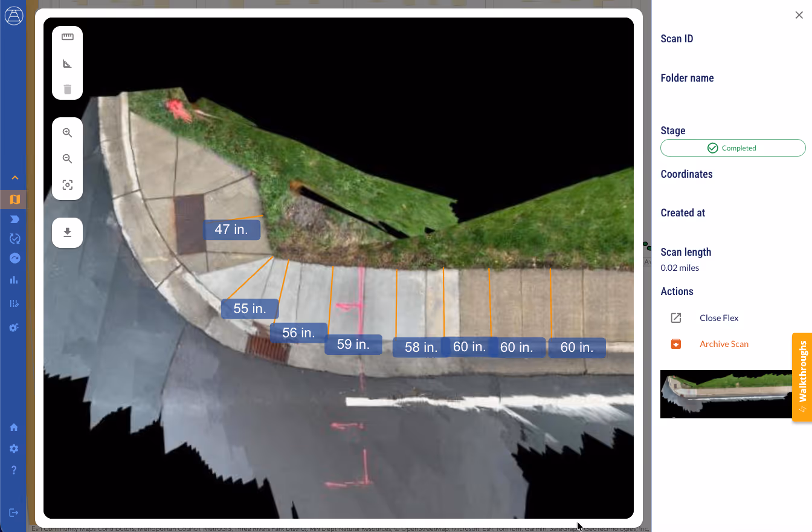Viewport: 812px width, 532px height.
Task: Select the ruler distance measurement tool
Action: 68,37
